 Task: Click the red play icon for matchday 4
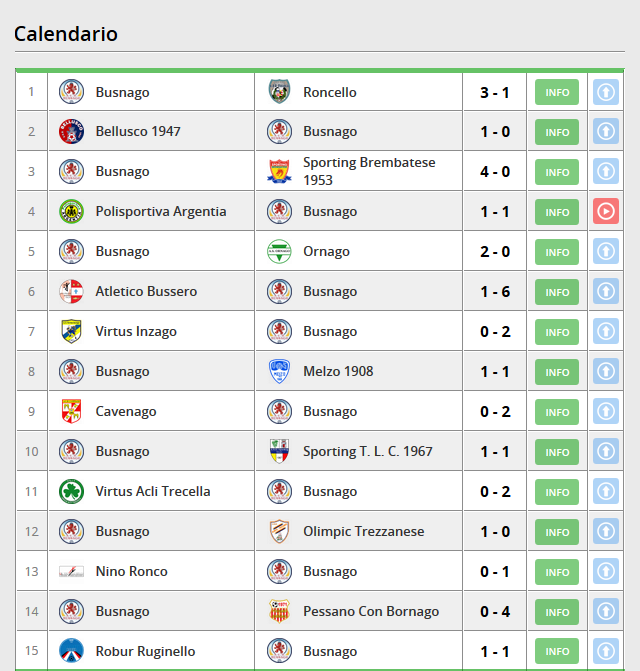click(x=605, y=211)
